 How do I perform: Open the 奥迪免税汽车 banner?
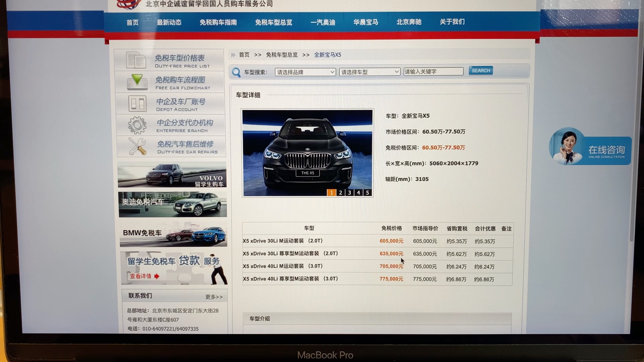(x=173, y=204)
